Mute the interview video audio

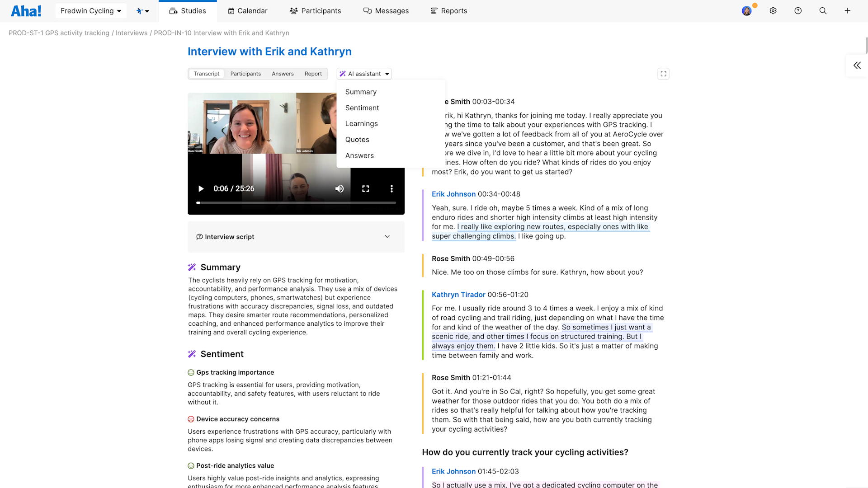click(340, 188)
